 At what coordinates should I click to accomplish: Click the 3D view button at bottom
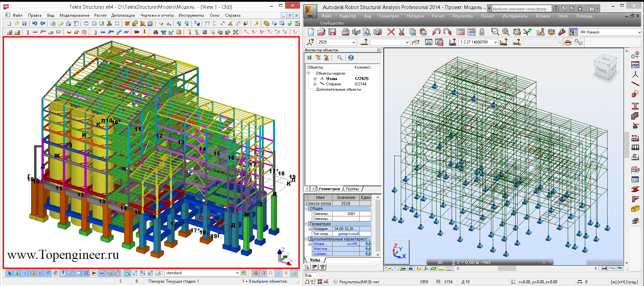(x=440, y=262)
